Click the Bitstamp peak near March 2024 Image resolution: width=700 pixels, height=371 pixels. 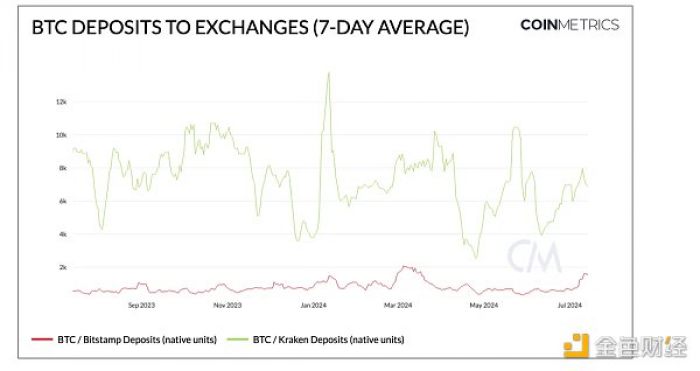[405, 267]
